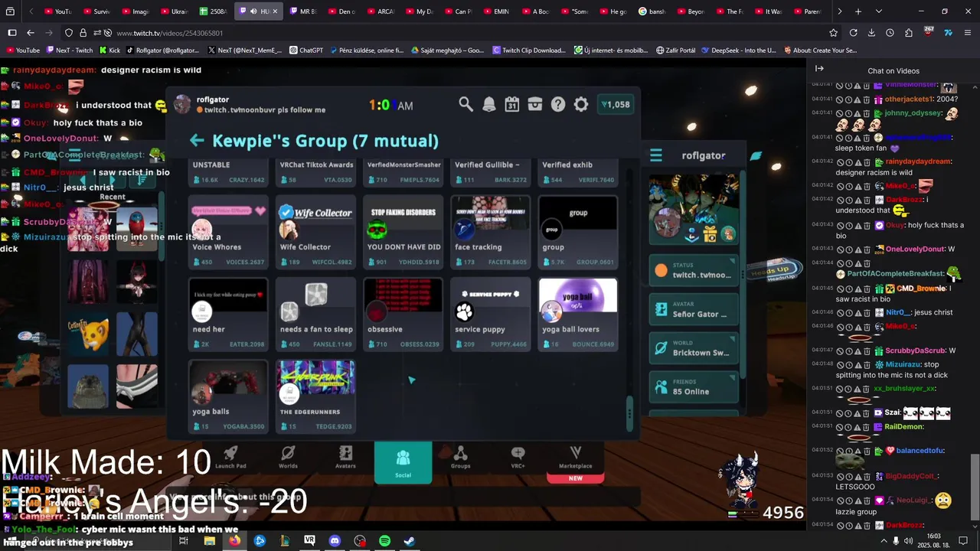
Task: Reload the page
Action: (x=853, y=33)
